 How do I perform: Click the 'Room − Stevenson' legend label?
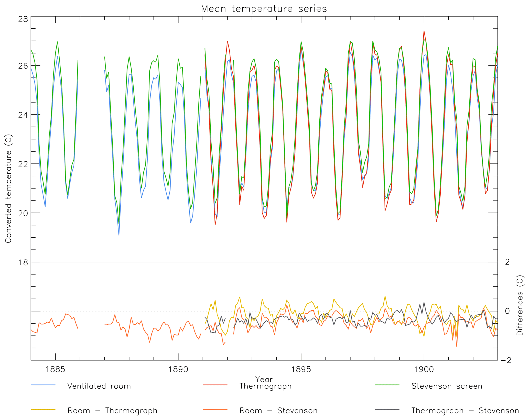click(278, 411)
